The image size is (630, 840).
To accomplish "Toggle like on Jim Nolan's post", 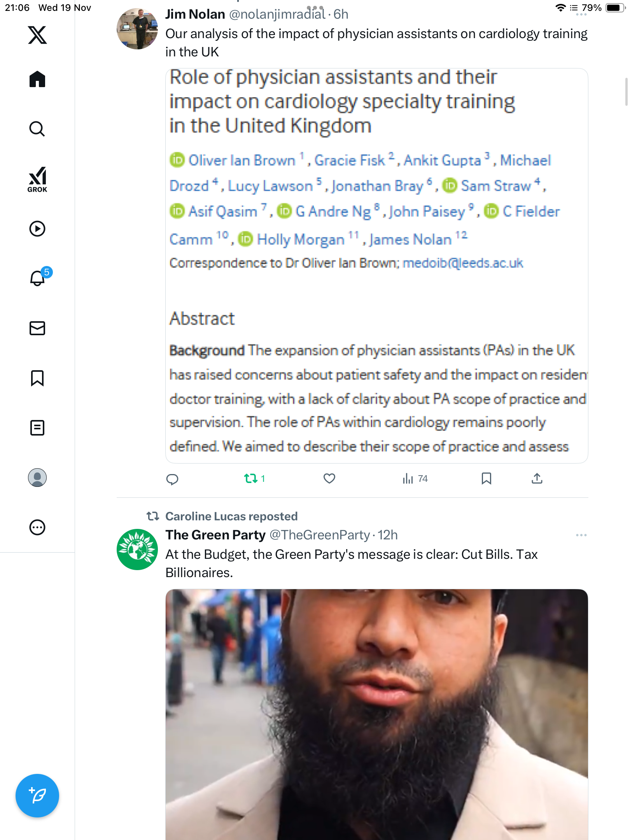I will click(329, 478).
